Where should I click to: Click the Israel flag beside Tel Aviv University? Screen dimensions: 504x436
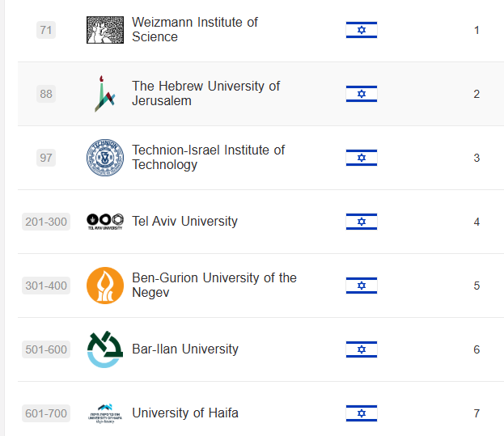coord(362,222)
